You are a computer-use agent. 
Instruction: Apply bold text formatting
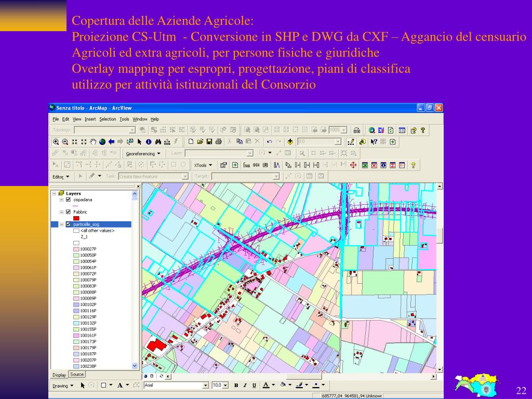pyautogui.click(x=236, y=385)
